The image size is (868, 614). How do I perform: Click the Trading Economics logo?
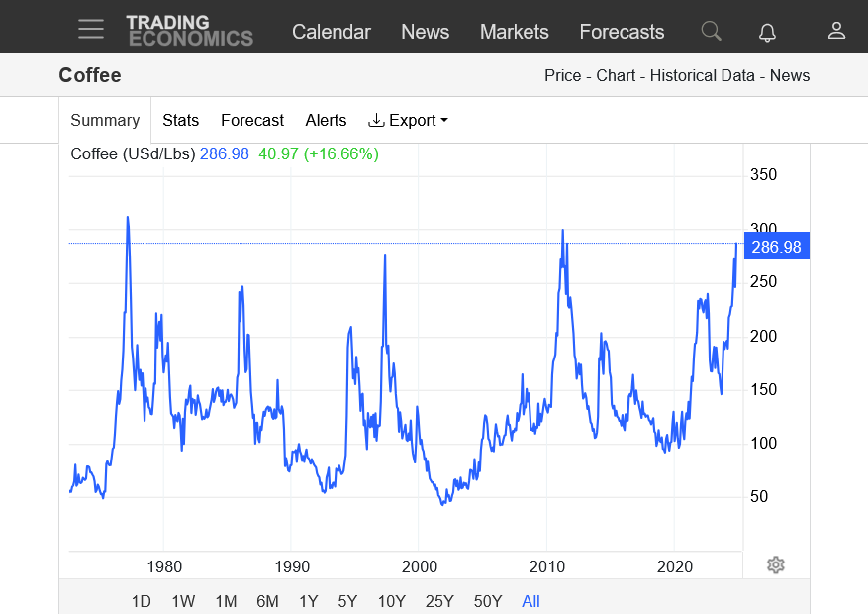[189, 31]
